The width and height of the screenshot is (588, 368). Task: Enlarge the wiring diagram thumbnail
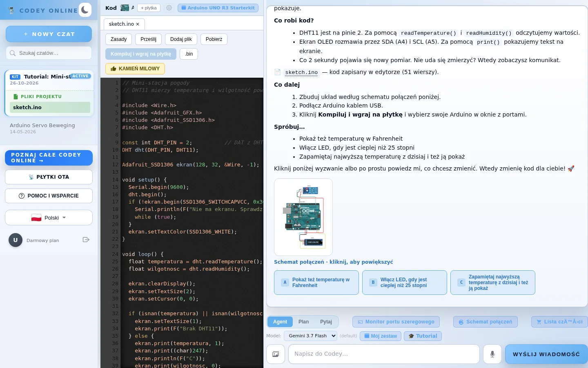303,217
